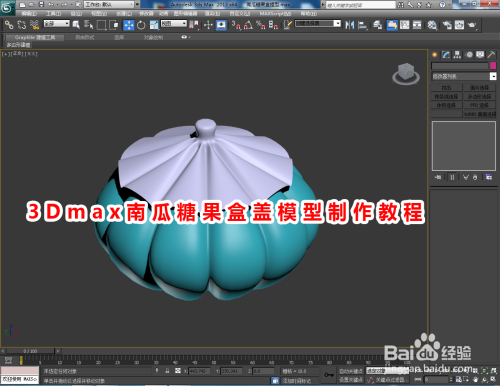Viewport: 500px width, 386px height.
Task: Toggle the Percent Snap button
Action: (x=261, y=25)
